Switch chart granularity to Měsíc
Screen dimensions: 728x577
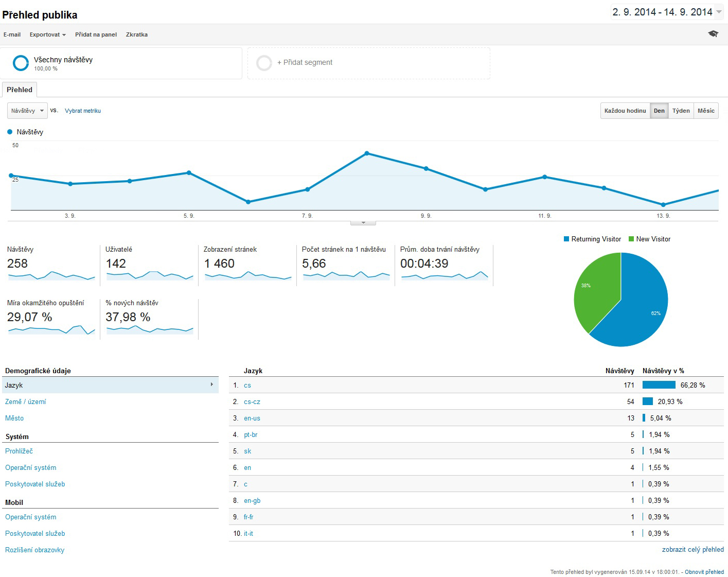pyautogui.click(x=706, y=111)
